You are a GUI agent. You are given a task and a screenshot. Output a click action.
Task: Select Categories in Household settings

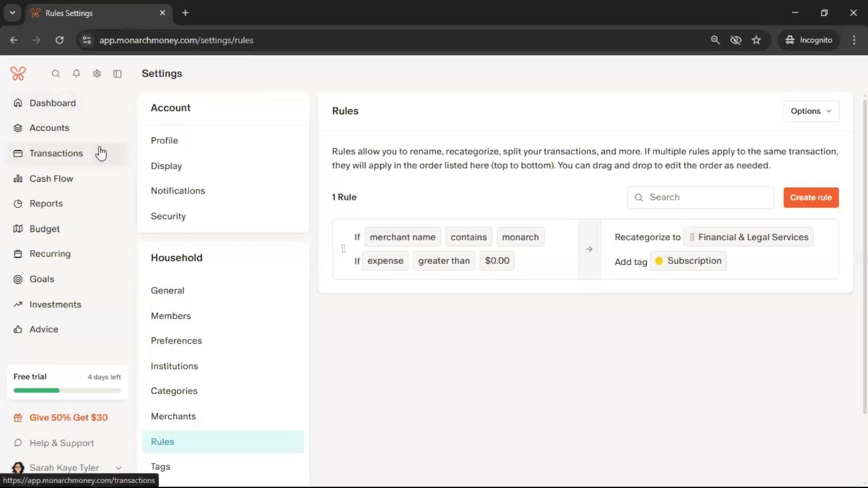click(174, 391)
